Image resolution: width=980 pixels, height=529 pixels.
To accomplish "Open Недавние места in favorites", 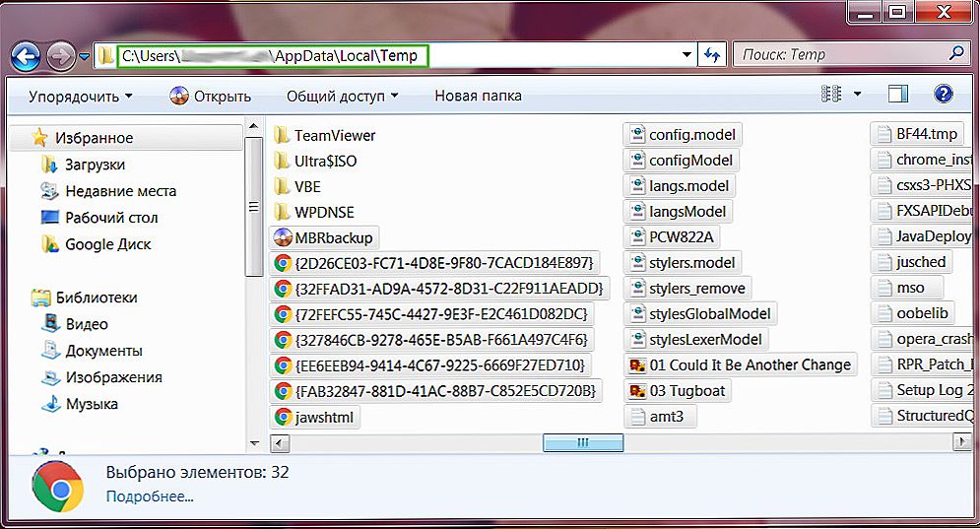I will click(x=108, y=191).
